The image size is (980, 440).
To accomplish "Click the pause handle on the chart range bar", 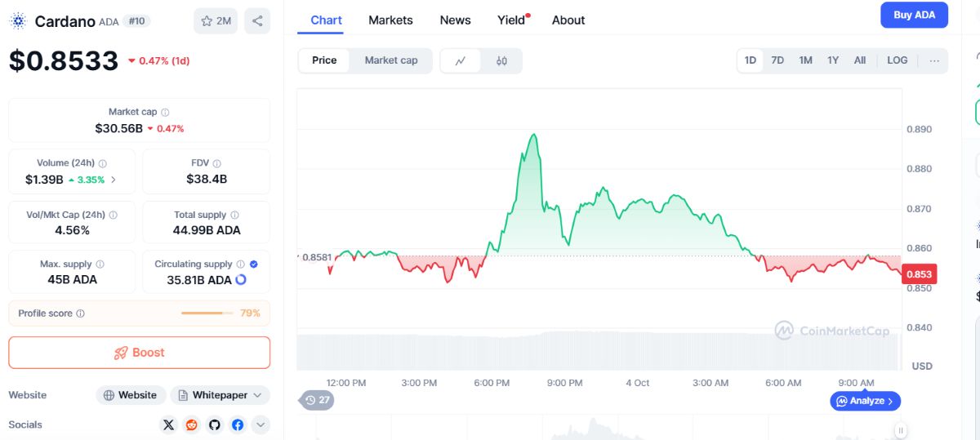I will point(900,429).
